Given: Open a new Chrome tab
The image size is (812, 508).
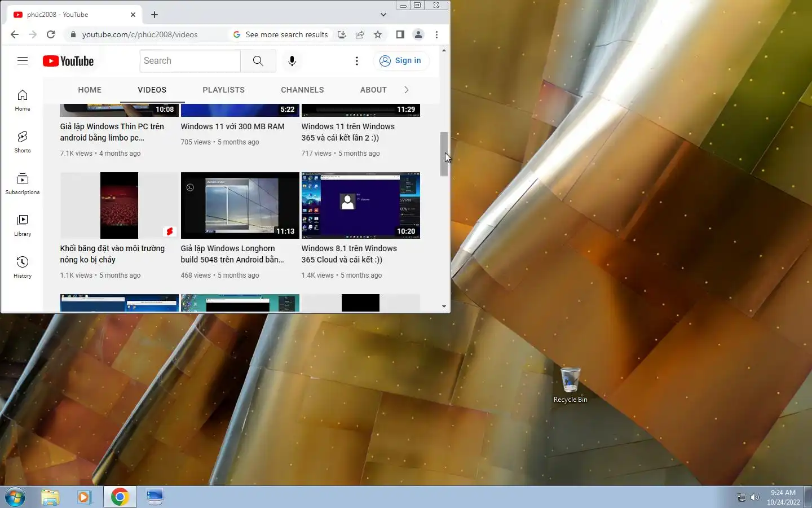Looking at the screenshot, I should (155, 15).
